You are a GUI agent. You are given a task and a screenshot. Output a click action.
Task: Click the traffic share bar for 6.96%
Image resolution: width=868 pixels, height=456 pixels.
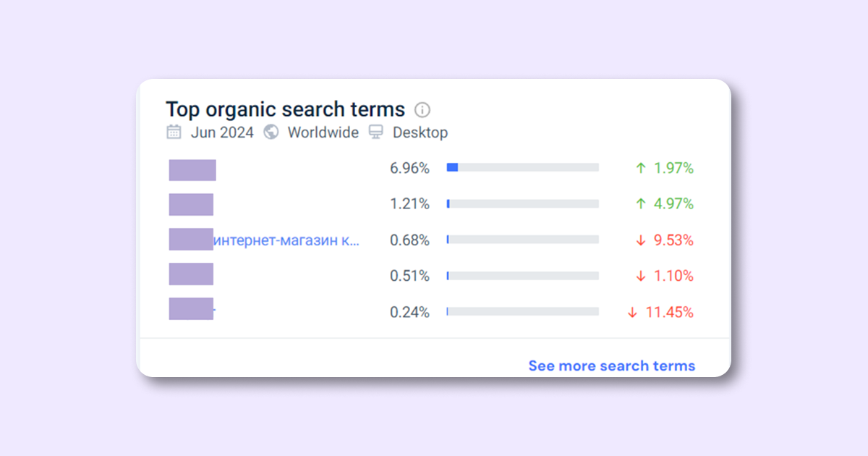pyautogui.click(x=522, y=167)
